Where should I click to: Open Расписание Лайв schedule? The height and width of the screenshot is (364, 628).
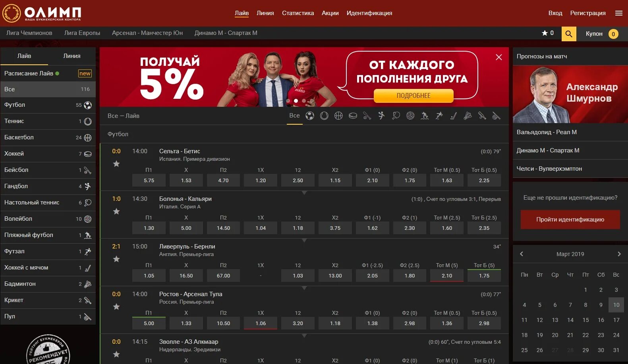(48, 73)
